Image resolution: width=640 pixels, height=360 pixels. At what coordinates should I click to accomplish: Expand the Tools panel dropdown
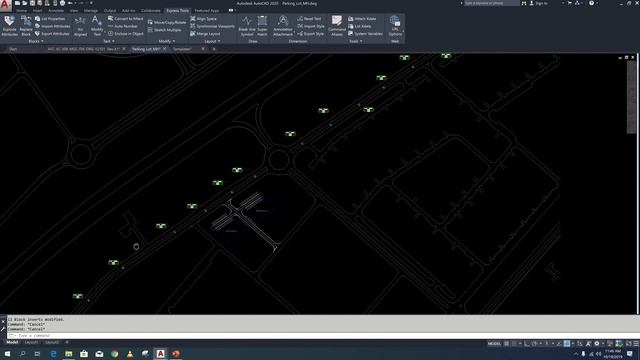click(356, 41)
